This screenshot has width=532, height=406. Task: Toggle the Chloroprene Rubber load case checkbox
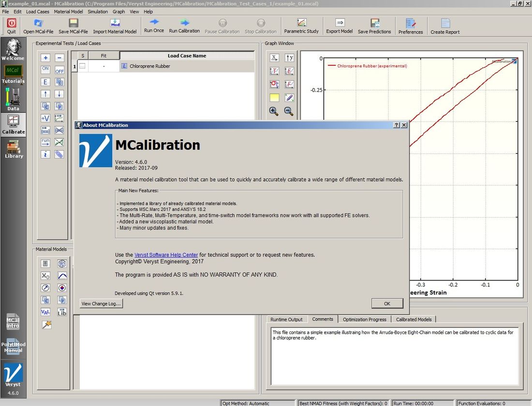[82, 66]
